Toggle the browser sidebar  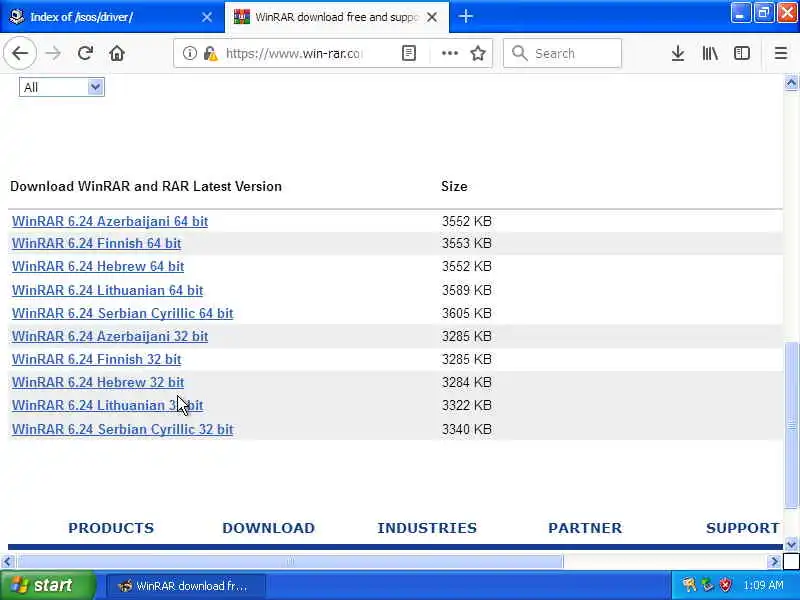point(742,53)
